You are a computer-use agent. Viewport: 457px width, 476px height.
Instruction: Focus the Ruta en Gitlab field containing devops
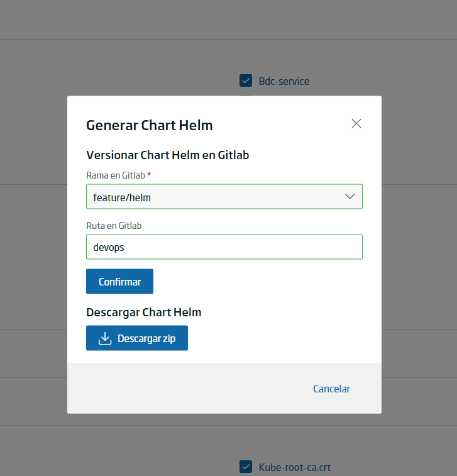tap(224, 247)
